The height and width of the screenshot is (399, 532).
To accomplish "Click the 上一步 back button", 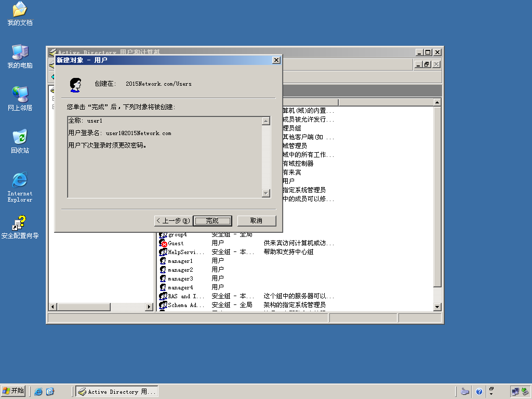I will (x=174, y=221).
